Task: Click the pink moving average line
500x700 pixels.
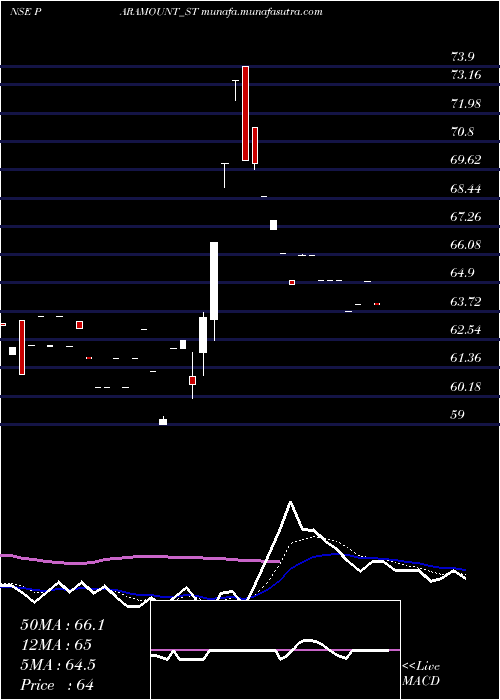Action: coord(140,558)
